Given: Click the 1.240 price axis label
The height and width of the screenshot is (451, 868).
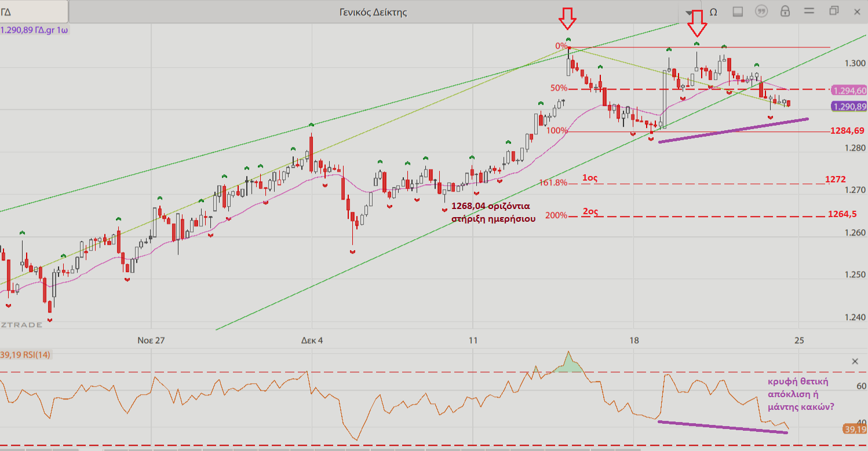Looking at the screenshot, I should click(x=855, y=318).
